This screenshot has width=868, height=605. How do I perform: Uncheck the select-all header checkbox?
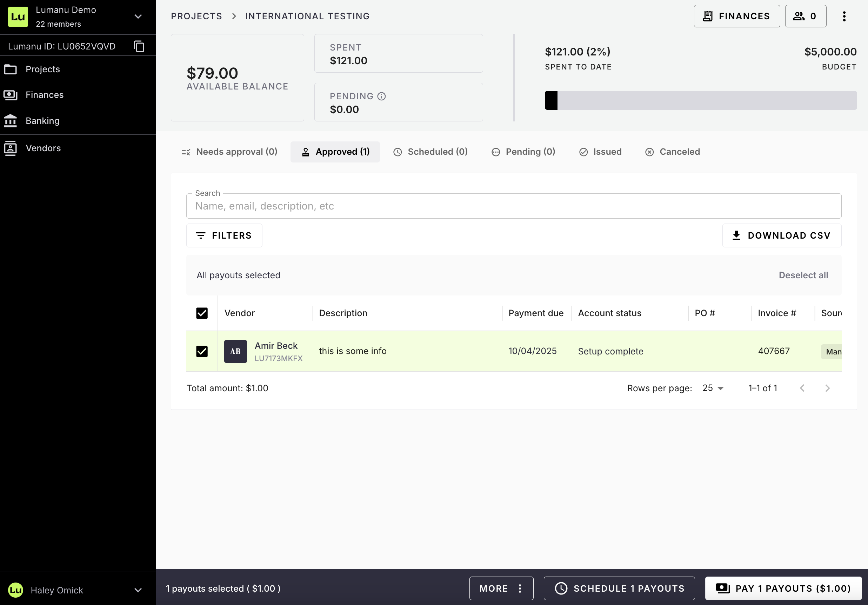coord(202,313)
